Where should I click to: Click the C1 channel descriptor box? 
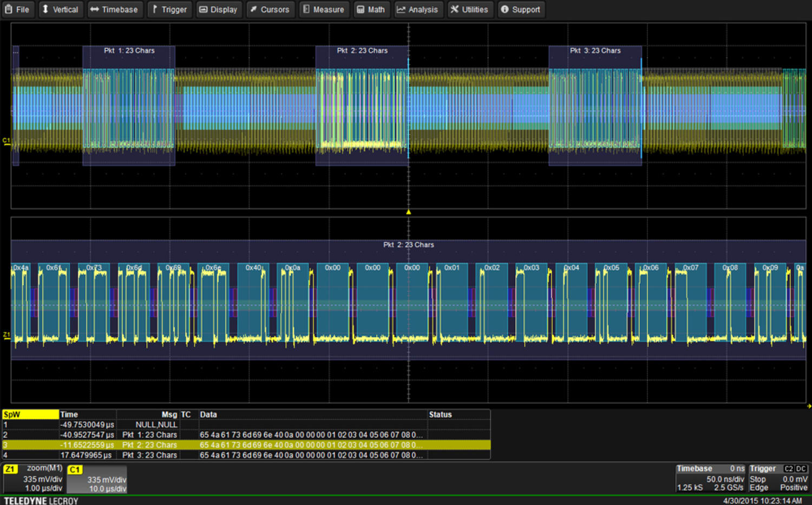pyautogui.click(x=96, y=479)
